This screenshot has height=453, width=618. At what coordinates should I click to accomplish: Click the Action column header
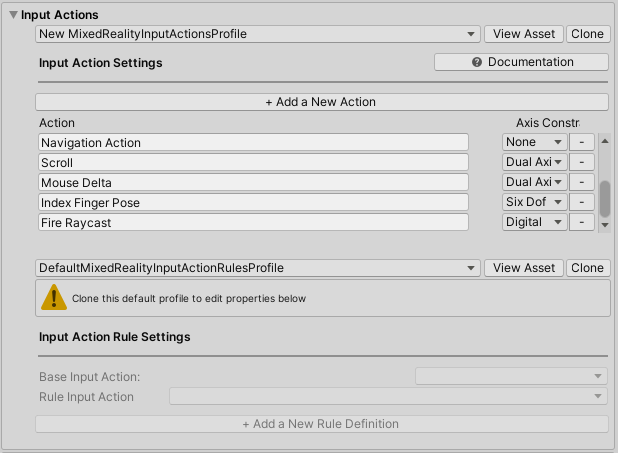coord(57,123)
